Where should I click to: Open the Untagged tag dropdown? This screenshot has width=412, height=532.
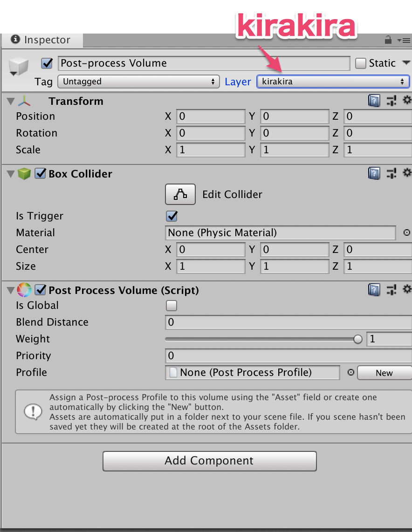click(x=138, y=82)
